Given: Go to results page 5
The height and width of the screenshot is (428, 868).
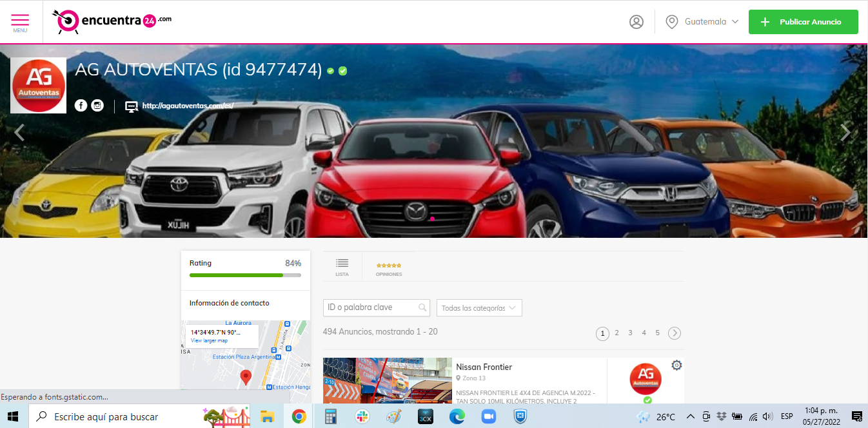Looking at the screenshot, I should click(x=657, y=333).
